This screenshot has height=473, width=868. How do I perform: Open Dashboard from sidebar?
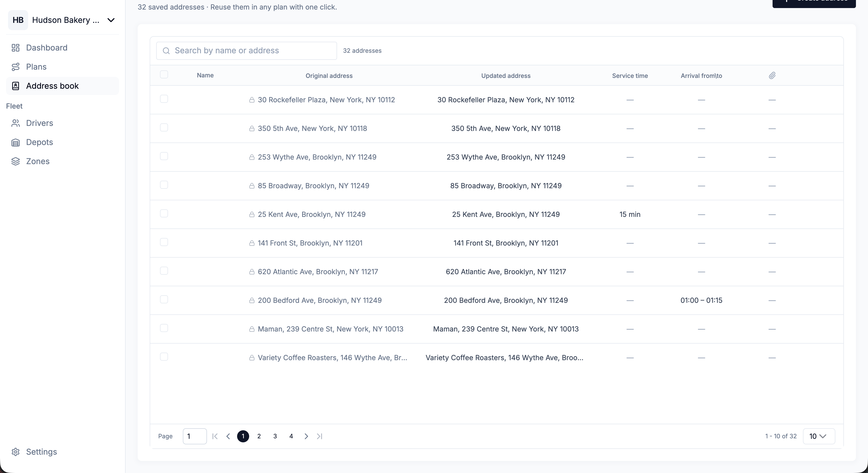coord(62,48)
